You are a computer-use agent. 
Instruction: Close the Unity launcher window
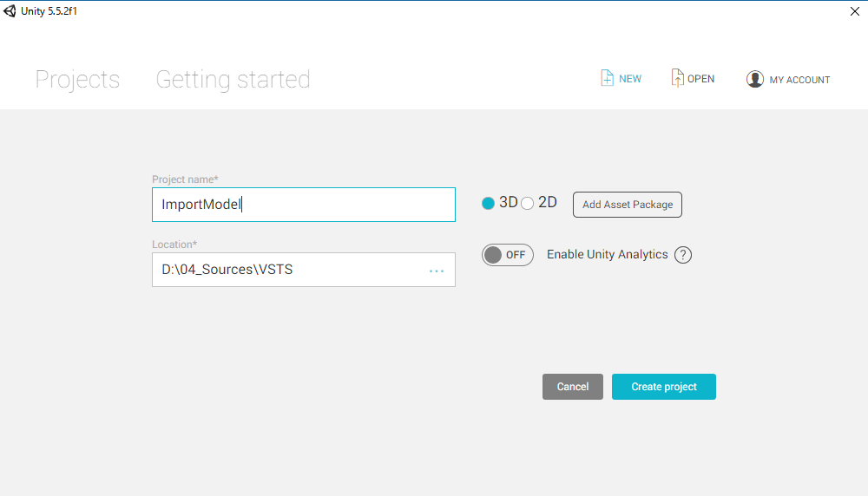(x=855, y=11)
